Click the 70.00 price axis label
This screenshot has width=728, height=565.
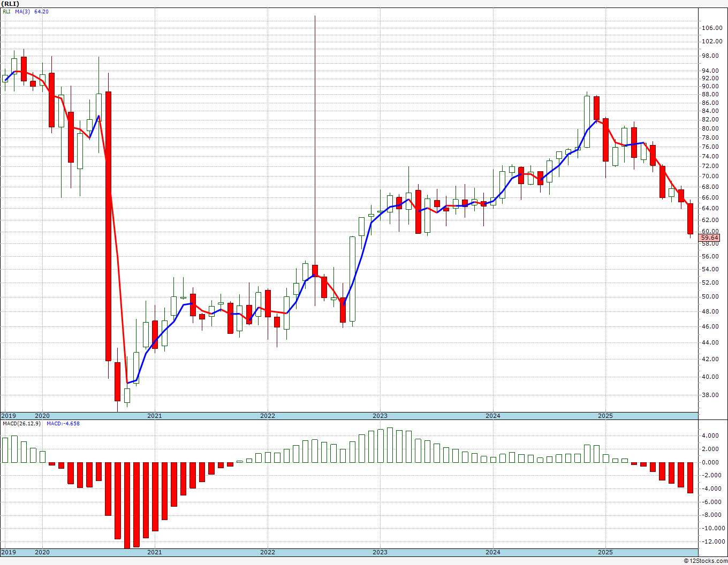(x=709, y=176)
